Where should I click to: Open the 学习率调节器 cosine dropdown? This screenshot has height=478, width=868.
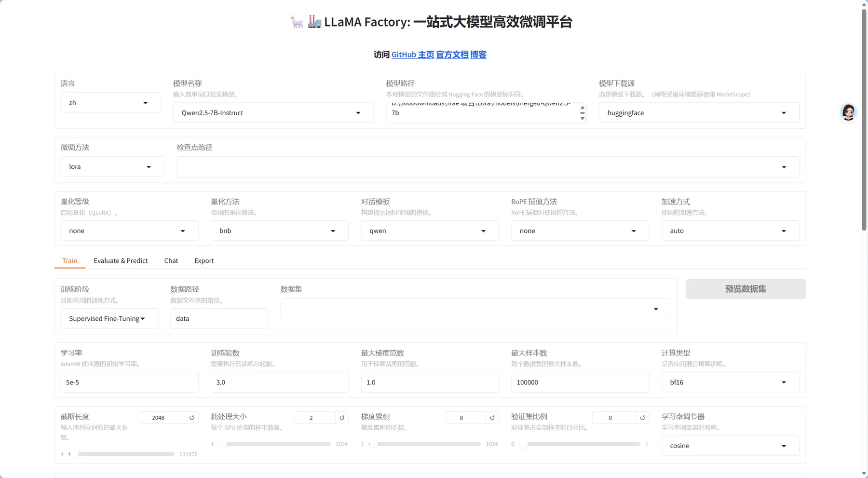730,446
